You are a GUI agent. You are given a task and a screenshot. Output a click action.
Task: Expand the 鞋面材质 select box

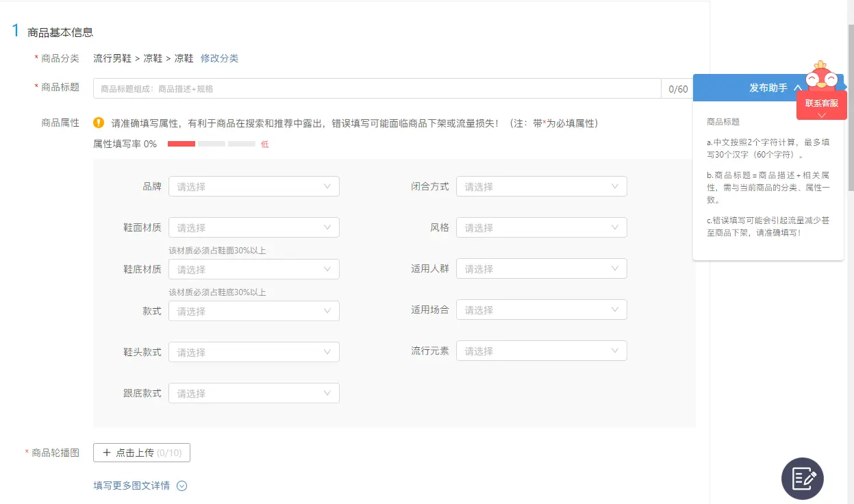click(253, 228)
